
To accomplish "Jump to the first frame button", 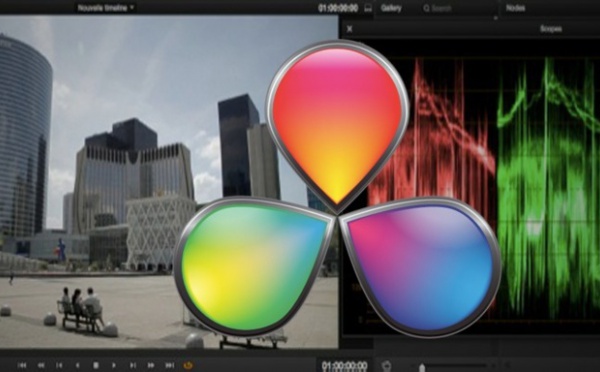I will click(22, 365).
